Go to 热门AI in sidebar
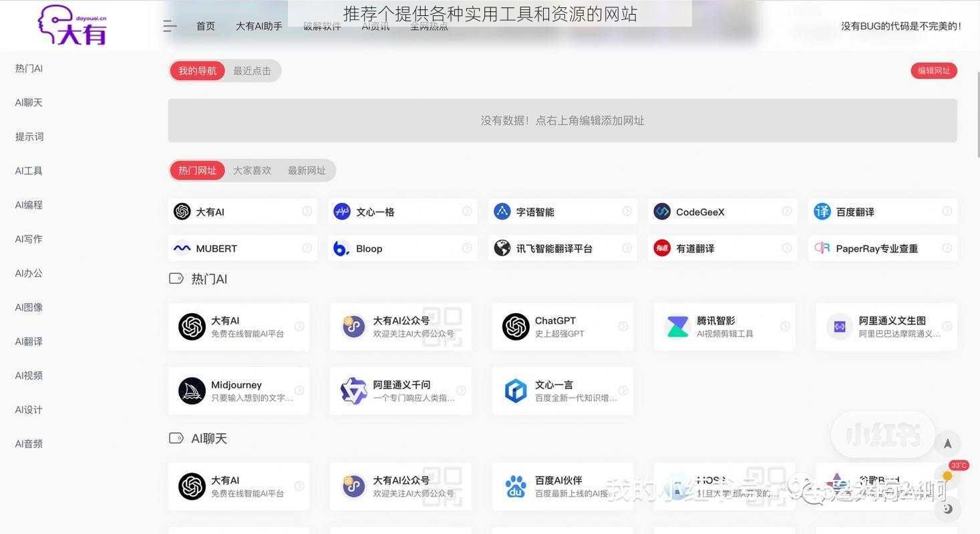Viewport: 980px width, 534px height. pyautogui.click(x=29, y=68)
